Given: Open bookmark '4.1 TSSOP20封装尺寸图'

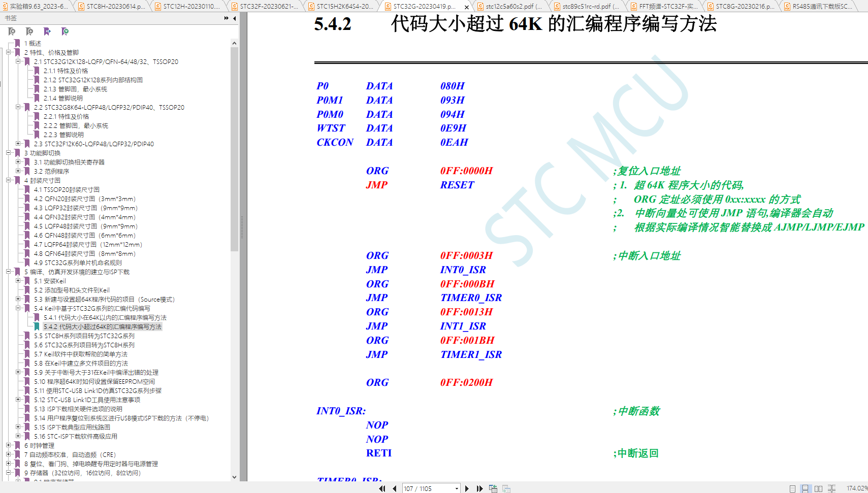Looking at the screenshot, I should (67, 190).
